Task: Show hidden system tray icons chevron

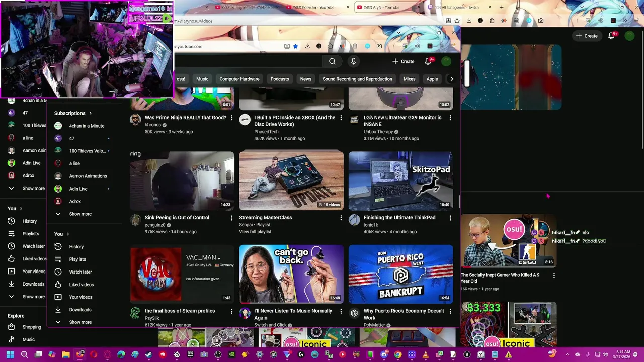Action: point(567,354)
